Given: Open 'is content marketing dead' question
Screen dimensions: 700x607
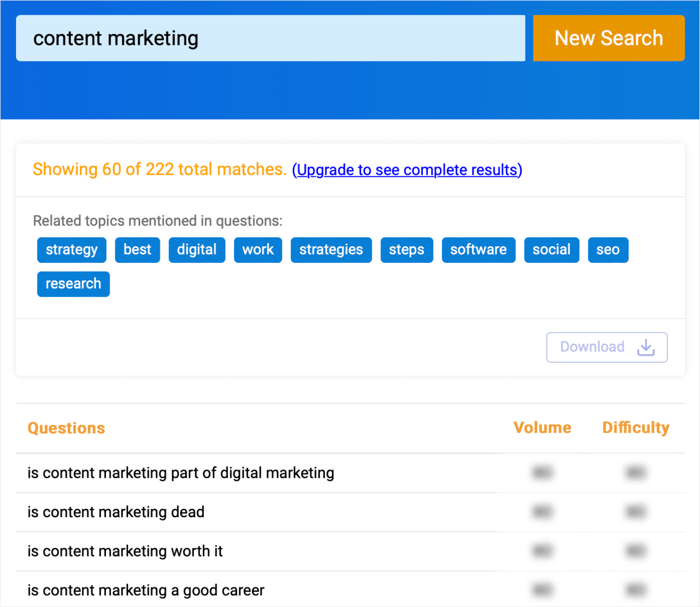Looking at the screenshot, I should (115, 512).
